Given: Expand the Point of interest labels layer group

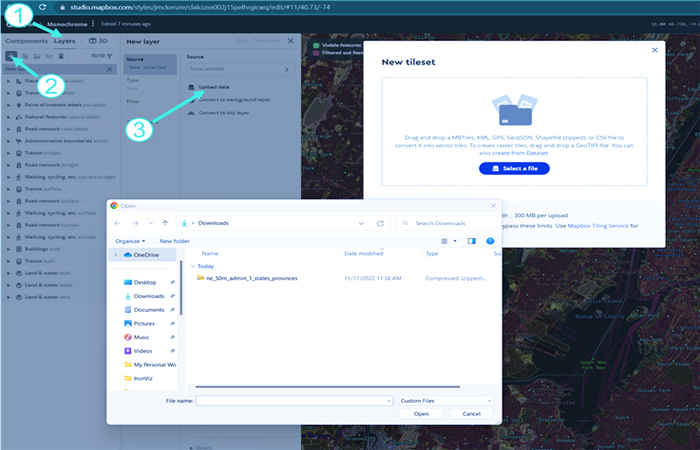Looking at the screenshot, I should (8, 105).
